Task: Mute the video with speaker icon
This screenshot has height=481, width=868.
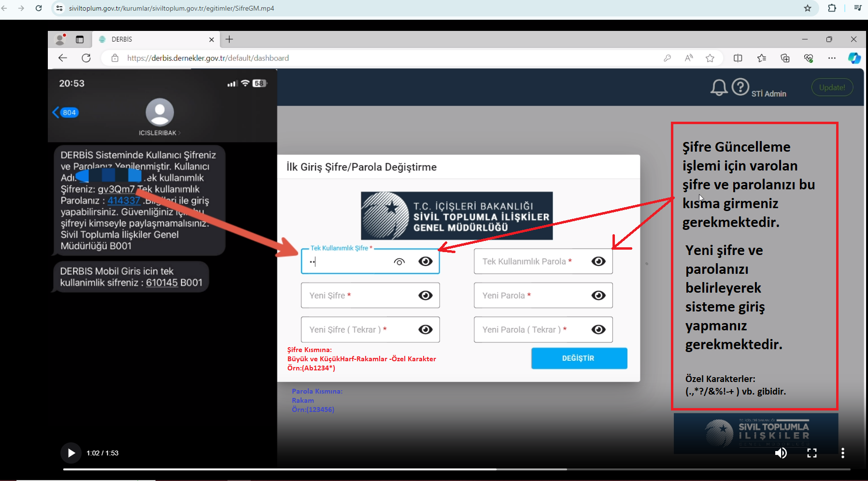Action: pos(781,453)
